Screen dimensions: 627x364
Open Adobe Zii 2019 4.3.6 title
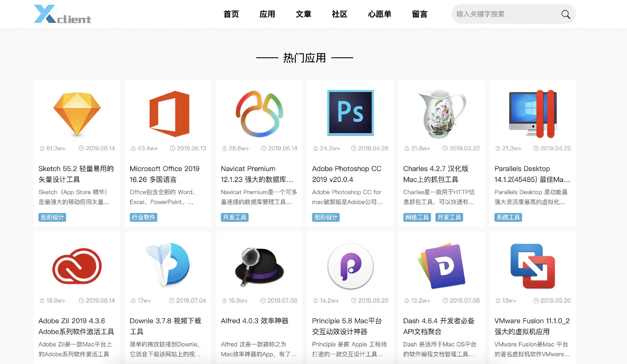(76, 326)
